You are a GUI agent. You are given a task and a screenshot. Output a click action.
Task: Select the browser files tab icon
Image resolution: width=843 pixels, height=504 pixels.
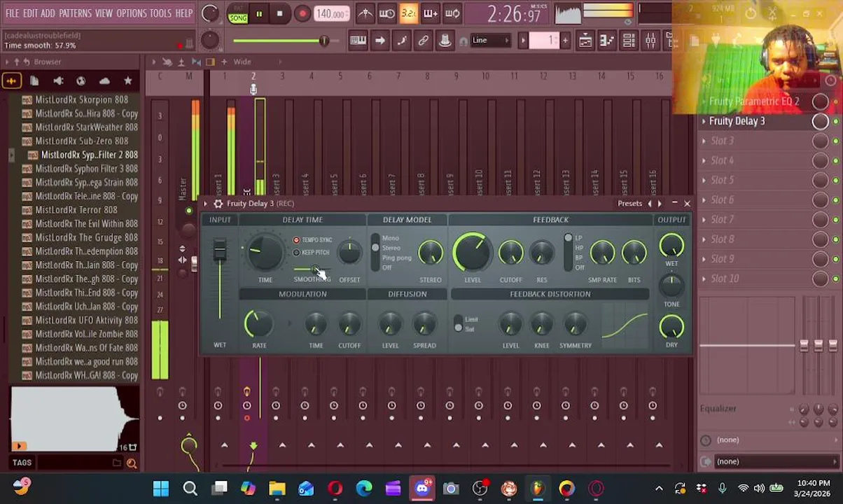coord(34,81)
